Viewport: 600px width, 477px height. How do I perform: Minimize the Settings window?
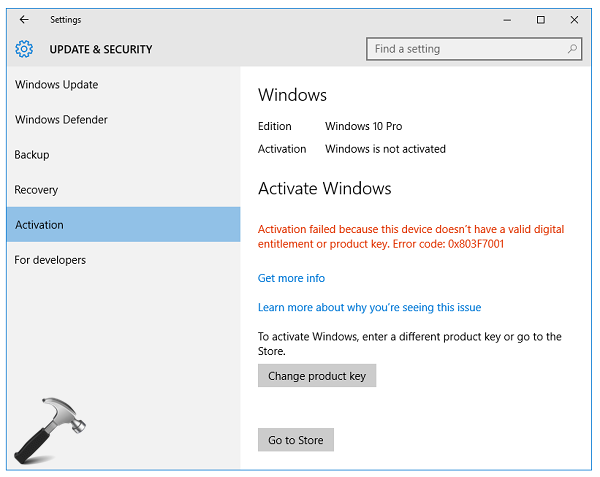[507, 20]
